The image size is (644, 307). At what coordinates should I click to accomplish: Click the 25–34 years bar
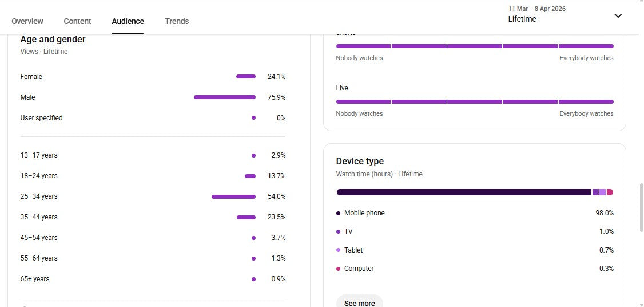(233, 196)
